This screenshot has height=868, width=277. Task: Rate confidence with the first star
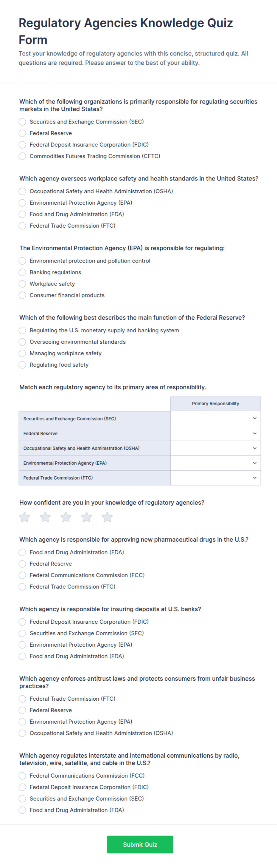[x=24, y=517]
